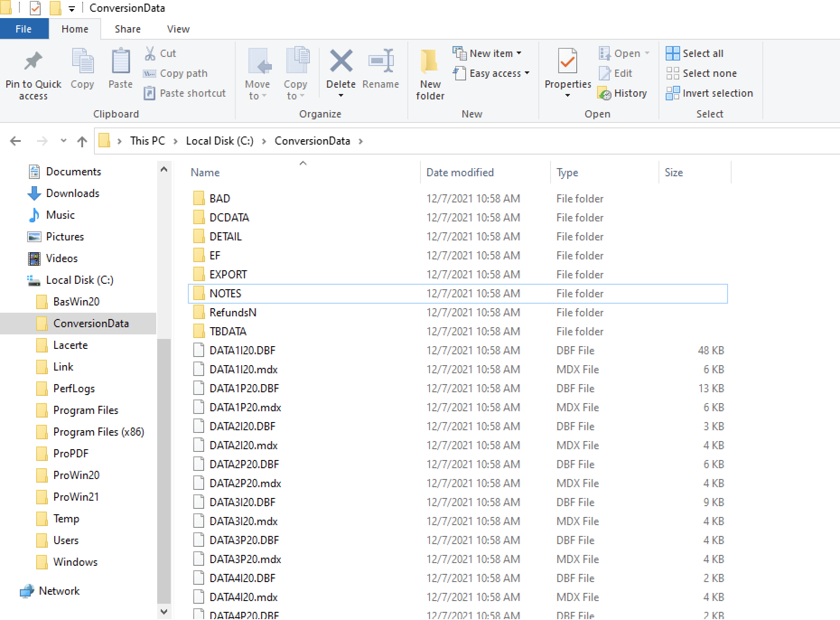Click the Edit ribbon button

tap(616, 73)
